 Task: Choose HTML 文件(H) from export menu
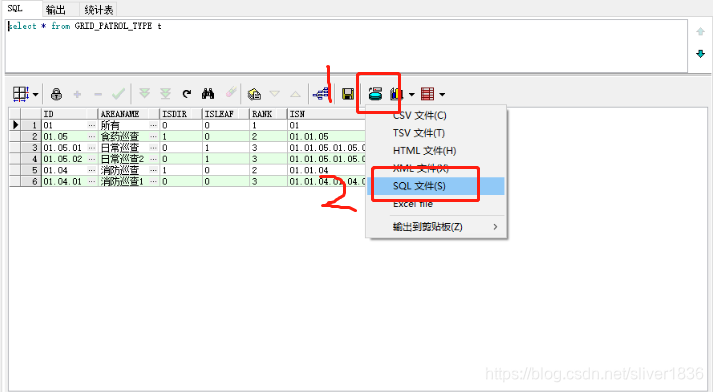click(x=437, y=151)
